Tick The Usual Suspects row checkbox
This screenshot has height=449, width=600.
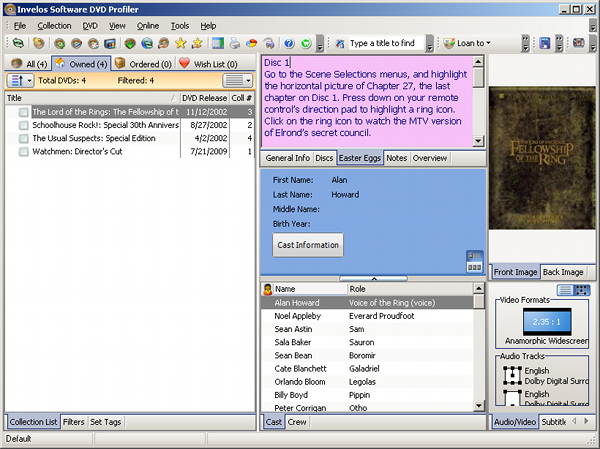tap(24, 138)
